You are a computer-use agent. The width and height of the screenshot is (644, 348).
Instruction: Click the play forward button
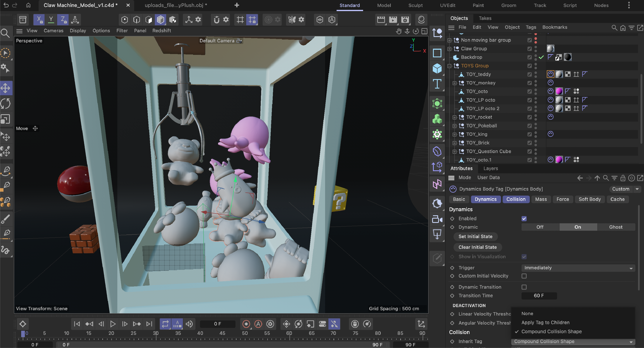click(113, 324)
